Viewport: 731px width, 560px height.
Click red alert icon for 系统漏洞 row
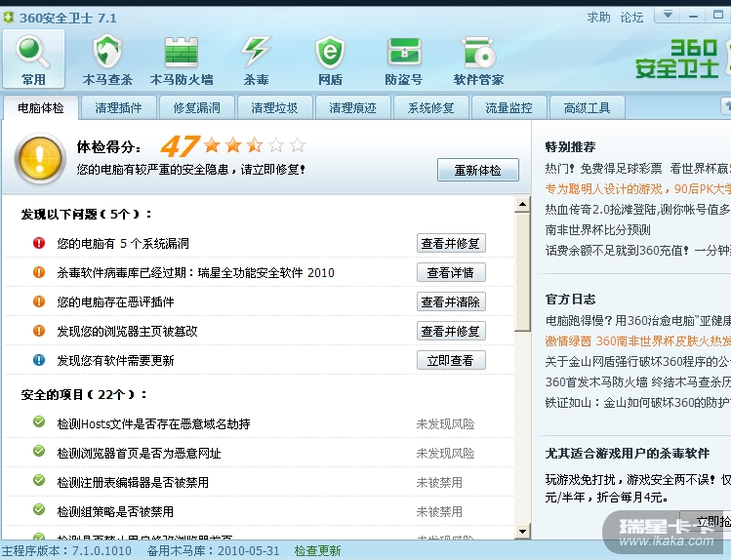(x=39, y=243)
